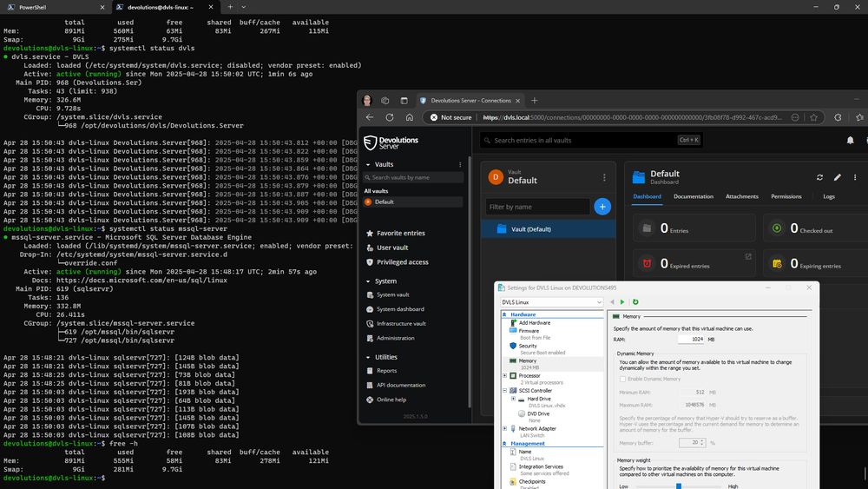868x489 pixels.
Task: Switch to the Attachments tab
Action: 742,196
